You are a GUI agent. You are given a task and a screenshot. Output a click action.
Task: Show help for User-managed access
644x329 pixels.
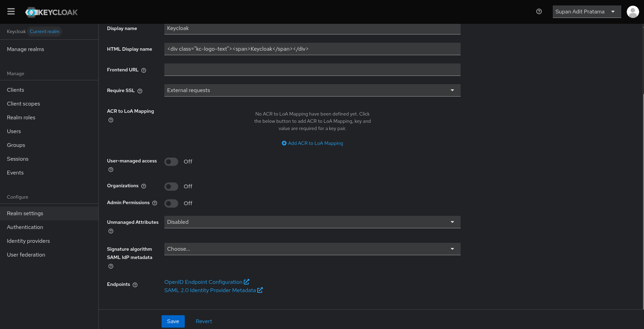coord(111,170)
